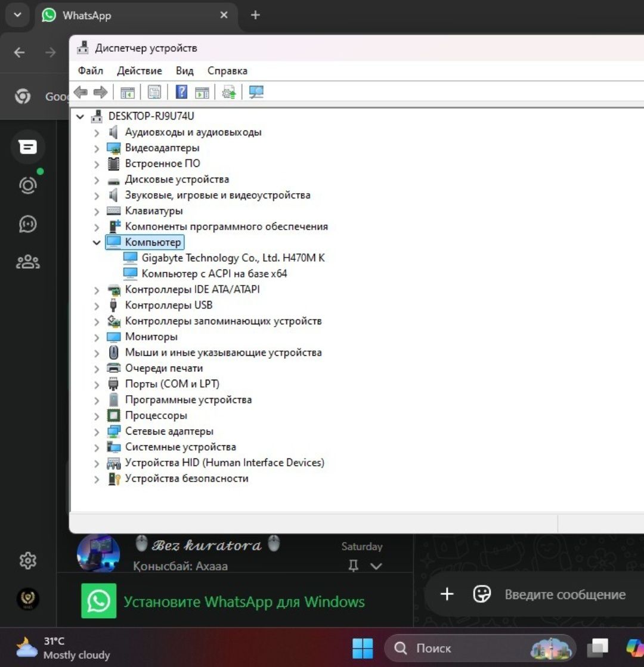
Task: Open the Действие menu
Action: point(139,70)
